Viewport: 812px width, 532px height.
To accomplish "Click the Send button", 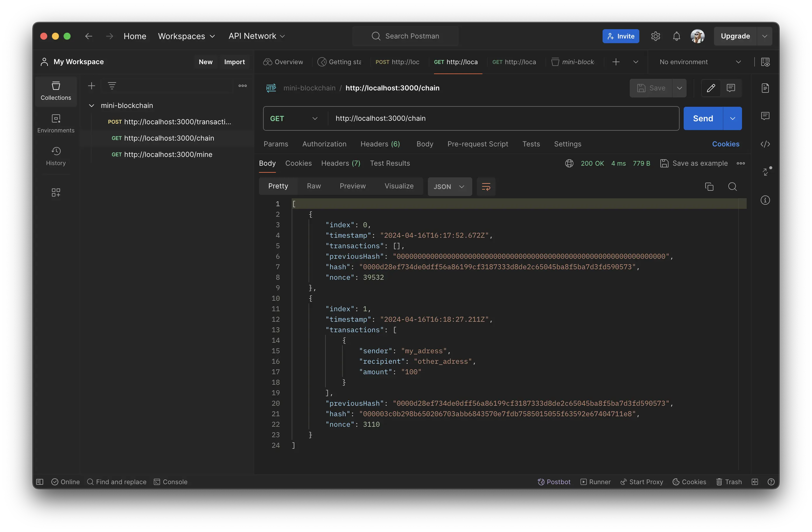I will [x=703, y=118].
